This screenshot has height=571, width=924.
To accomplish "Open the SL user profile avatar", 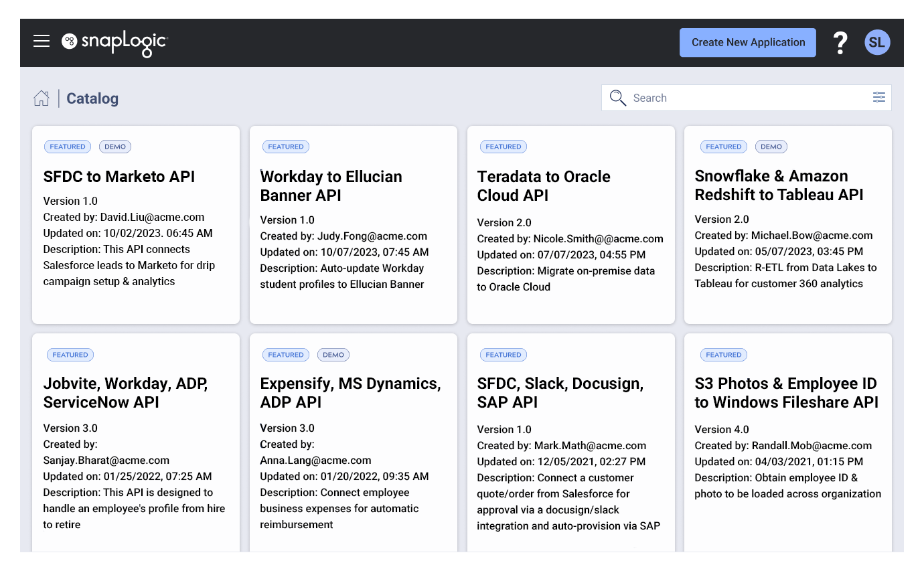I will pos(876,43).
